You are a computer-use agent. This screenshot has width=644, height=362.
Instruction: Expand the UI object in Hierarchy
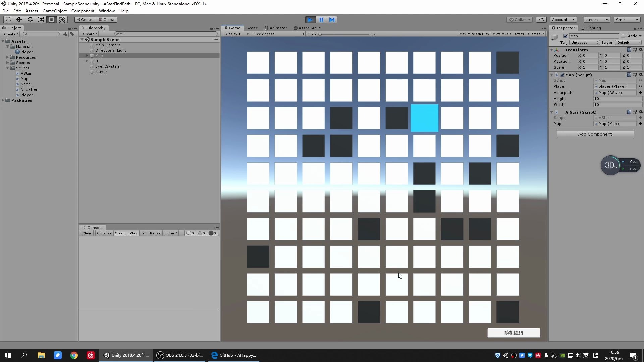(87, 61)
